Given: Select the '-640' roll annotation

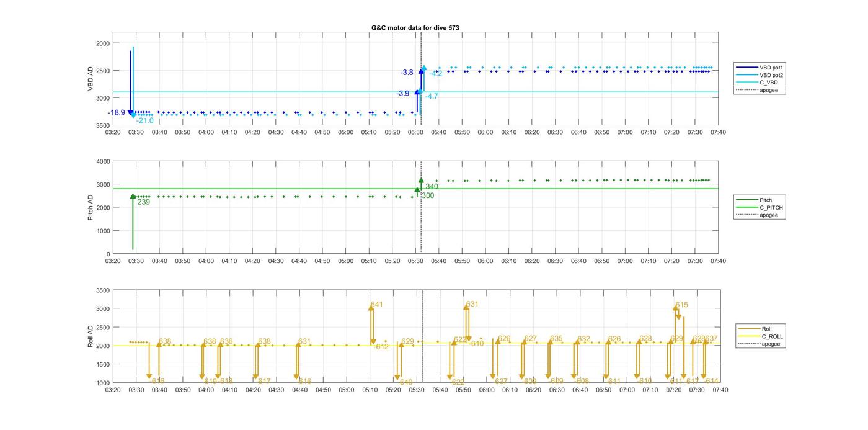Looking at the screenshot, I should click(405, 382).
